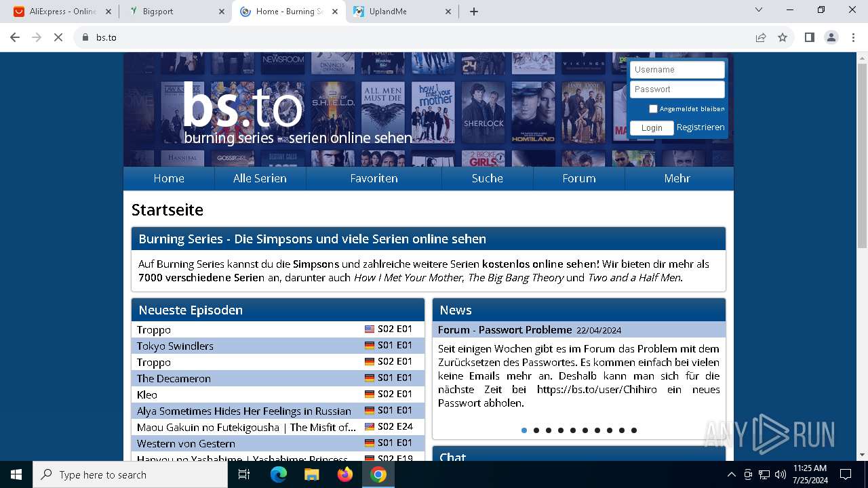Toggle the browser side panel

click(809, 37)
